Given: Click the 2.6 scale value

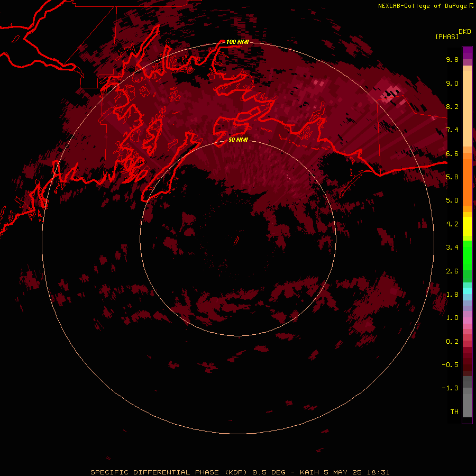Looking at the screenshot, I should pyautogui.click(x=452, y=271).
